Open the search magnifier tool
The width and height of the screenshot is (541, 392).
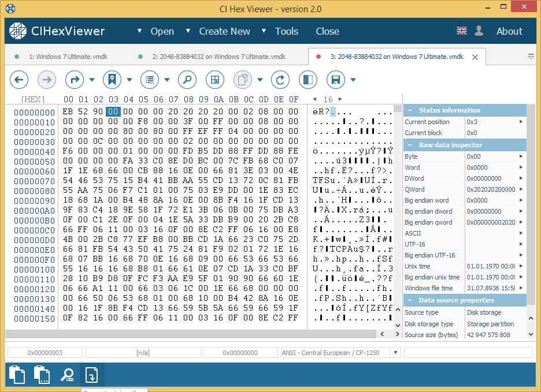click(x=187, y=80)
